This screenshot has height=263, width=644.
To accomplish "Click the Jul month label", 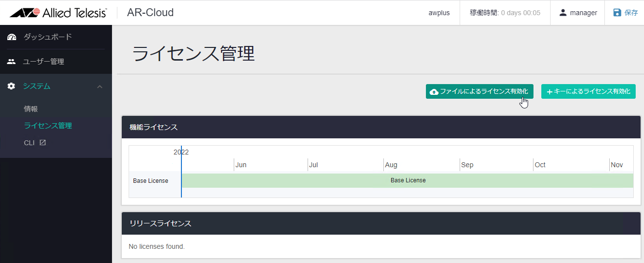I will click(313, 165).
